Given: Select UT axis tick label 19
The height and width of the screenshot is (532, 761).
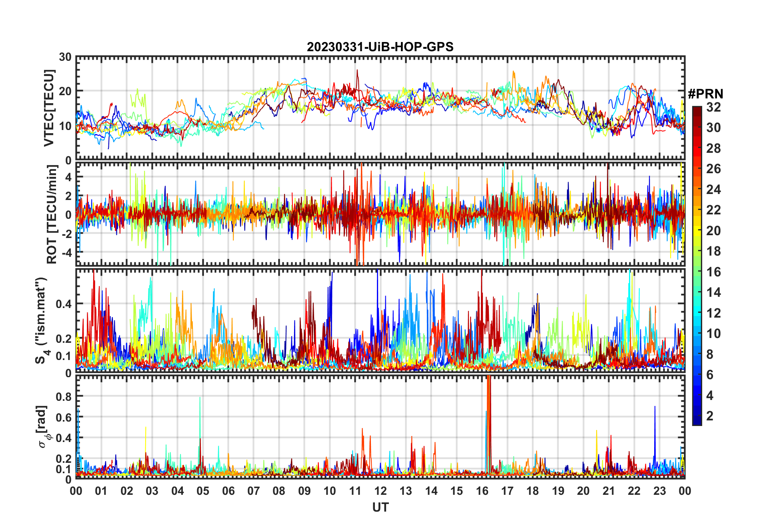Looking at the screenshot, I should click(x=558, y=491).
